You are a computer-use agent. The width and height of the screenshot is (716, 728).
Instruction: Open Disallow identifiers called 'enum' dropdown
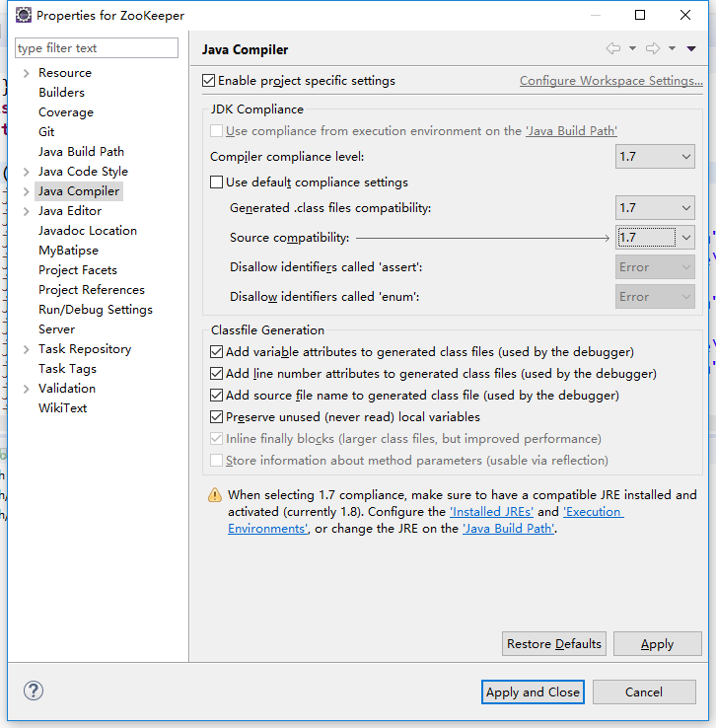pyautogui.click(x=655, y=297)
